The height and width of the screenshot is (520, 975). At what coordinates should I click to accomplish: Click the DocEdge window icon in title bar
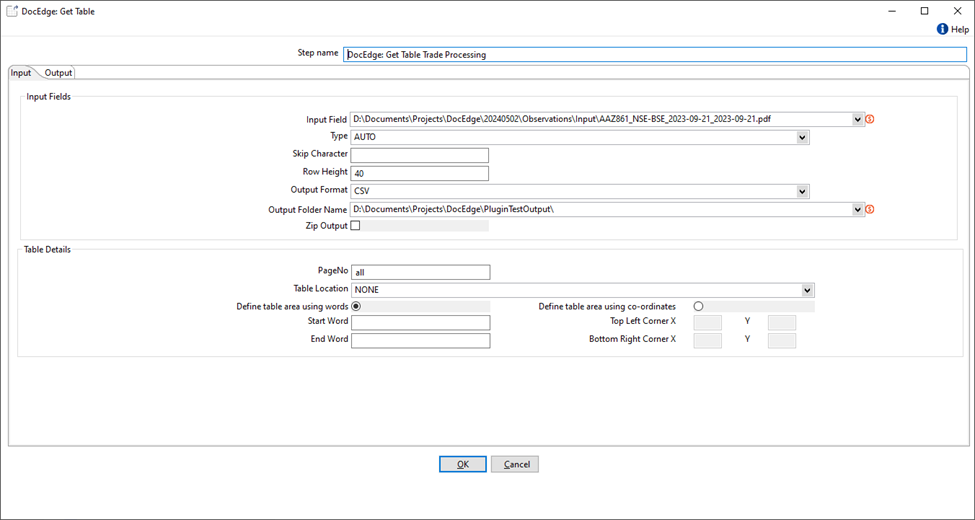tap(11, 11)
